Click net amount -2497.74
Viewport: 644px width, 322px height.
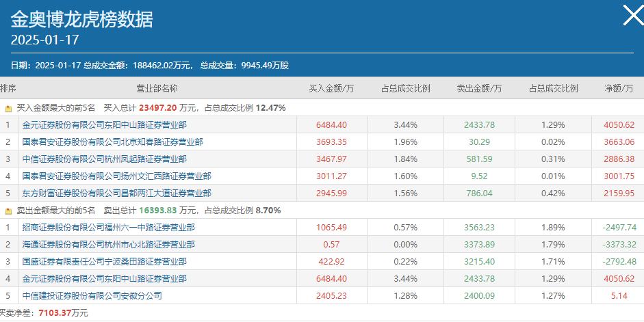619,228
